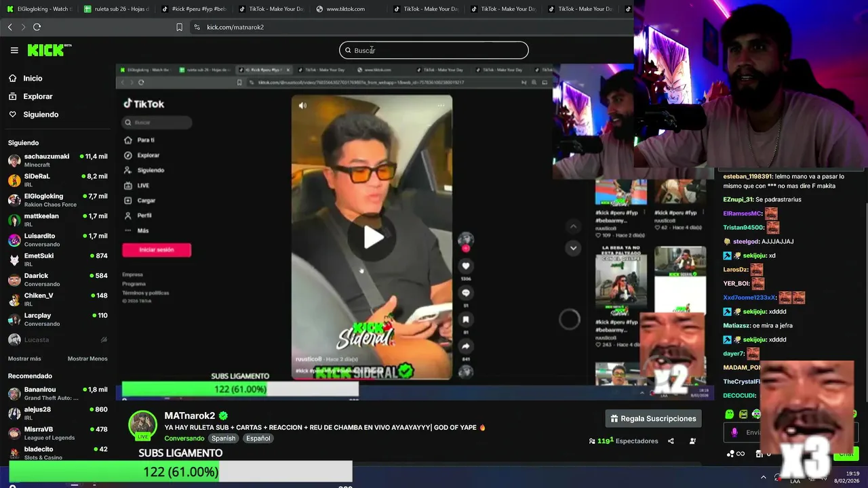Switch to ElGlogloking browser tab

[x=38, y=9]
